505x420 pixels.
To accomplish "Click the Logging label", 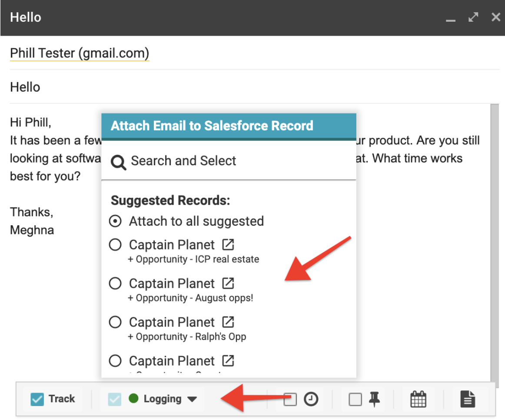I will pos(163,399).
